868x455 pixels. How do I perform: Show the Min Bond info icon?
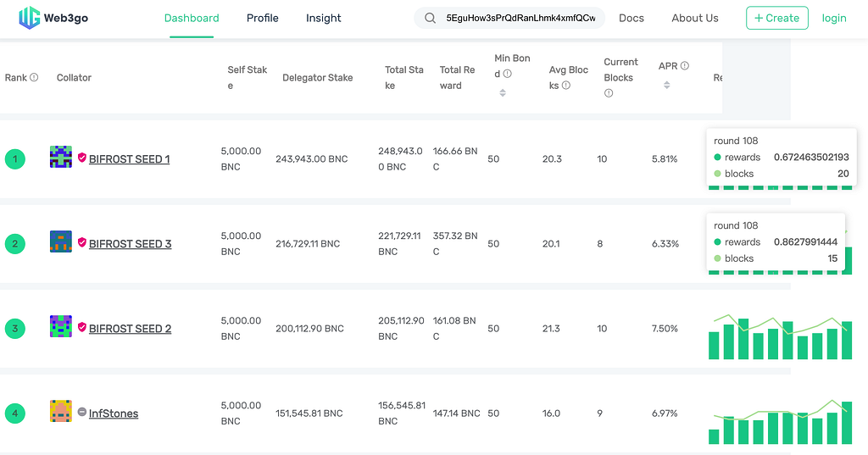pos(507,74)
